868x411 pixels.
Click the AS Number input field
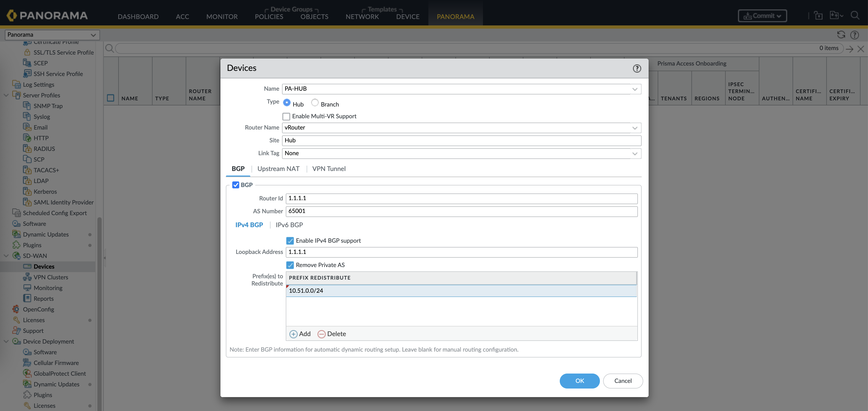461,211
